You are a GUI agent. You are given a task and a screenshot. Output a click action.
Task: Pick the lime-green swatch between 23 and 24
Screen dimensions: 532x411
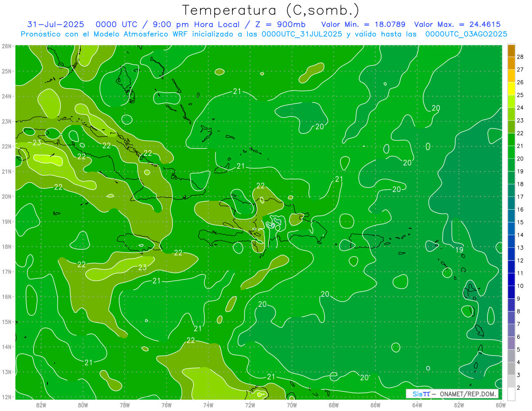pyautogui.click(x=511, y=114)
